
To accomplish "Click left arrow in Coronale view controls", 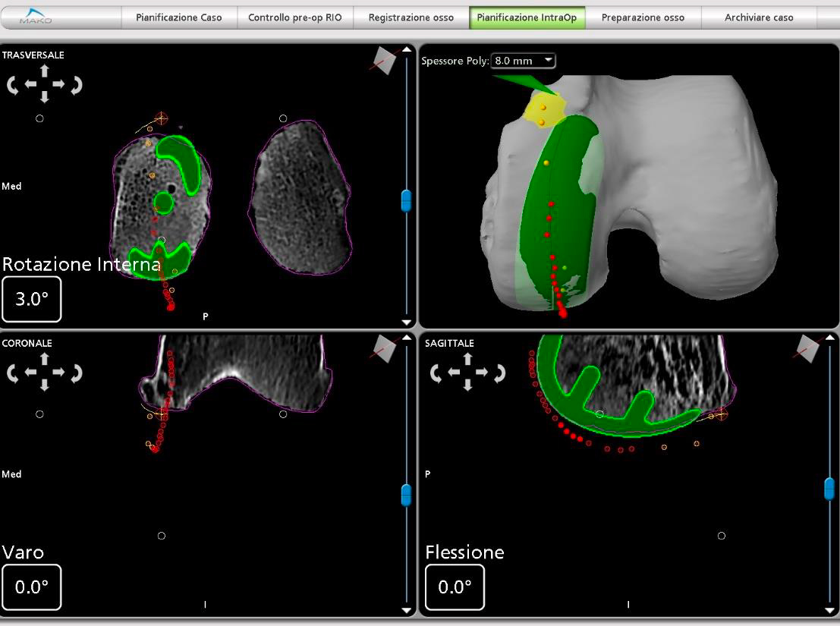I will tap(30, 372).
